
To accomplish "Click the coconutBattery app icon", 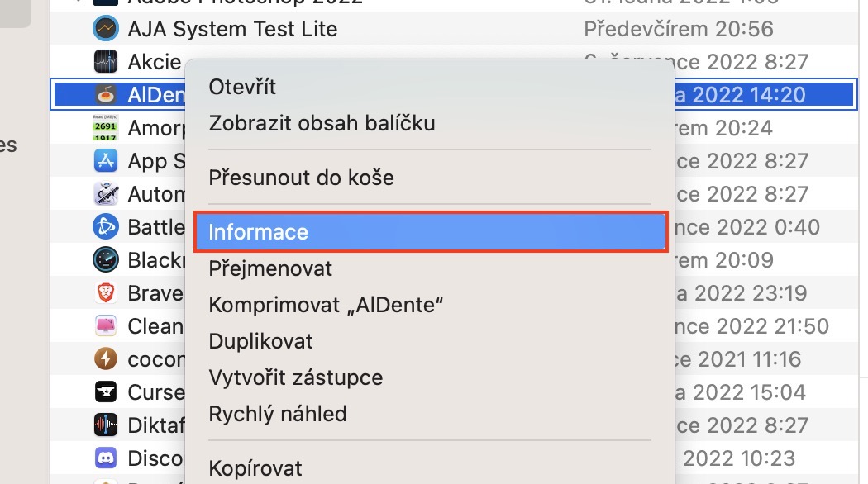I will tap(106, 358).
